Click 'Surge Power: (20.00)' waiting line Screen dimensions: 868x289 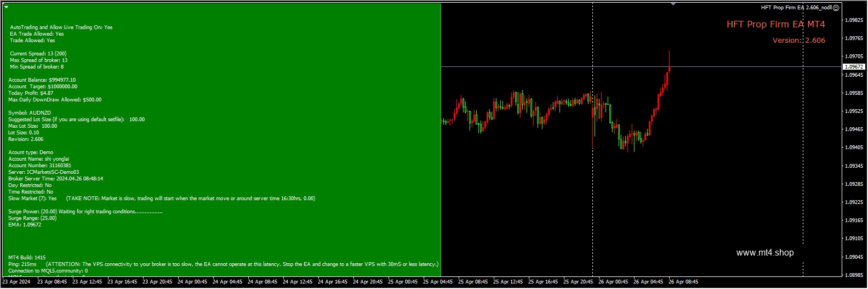[85, 212]
